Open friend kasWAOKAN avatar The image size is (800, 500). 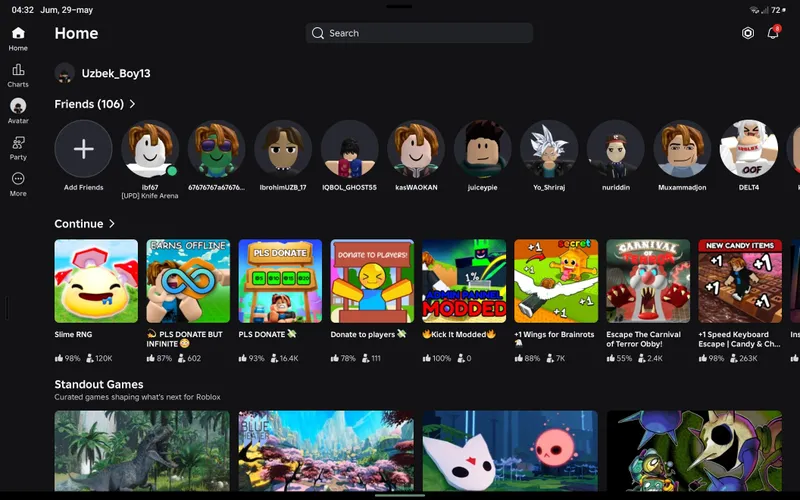click(416, 148)
